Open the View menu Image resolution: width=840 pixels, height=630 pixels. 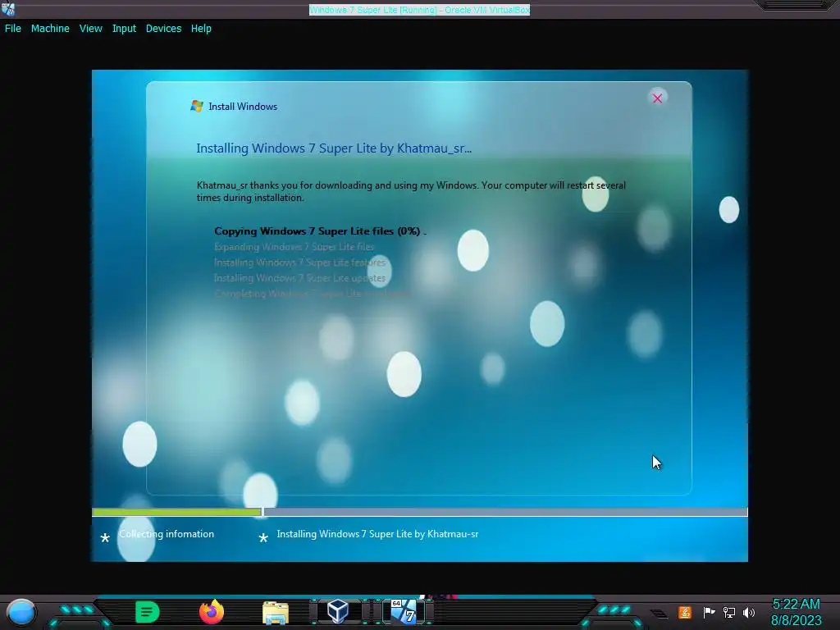click(x=90, y=29)
